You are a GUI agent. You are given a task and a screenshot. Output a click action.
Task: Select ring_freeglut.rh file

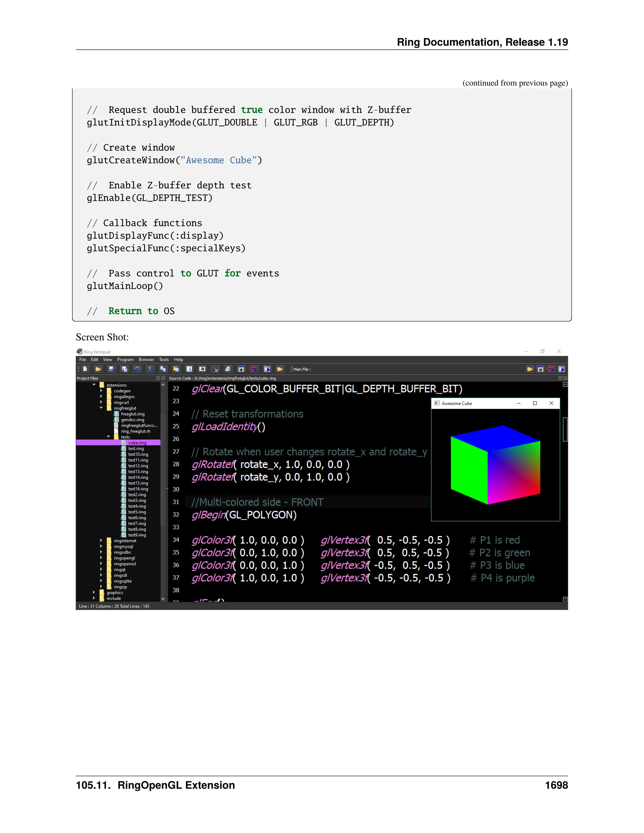pyautogui.click(x=136, y=431)
